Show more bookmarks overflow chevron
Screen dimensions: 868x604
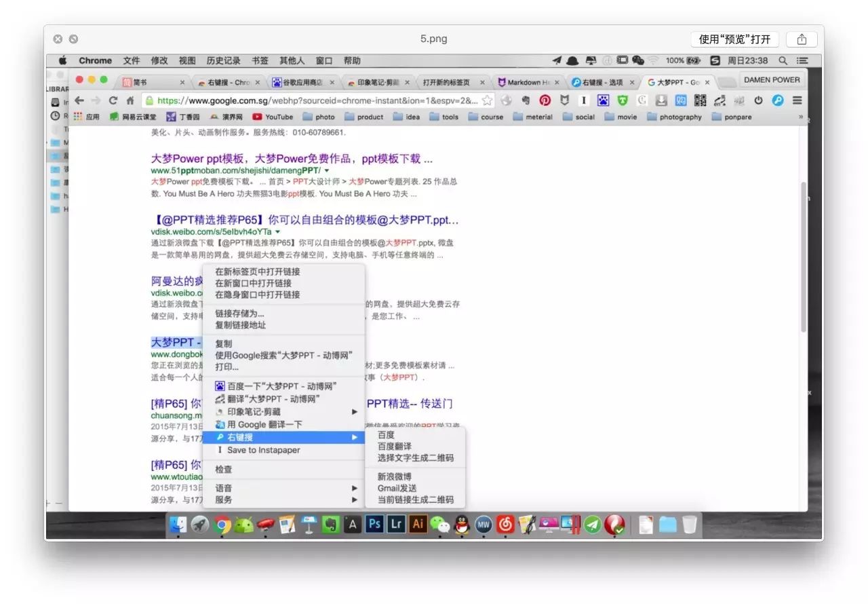pyautogui.click(x=800, y=117)
